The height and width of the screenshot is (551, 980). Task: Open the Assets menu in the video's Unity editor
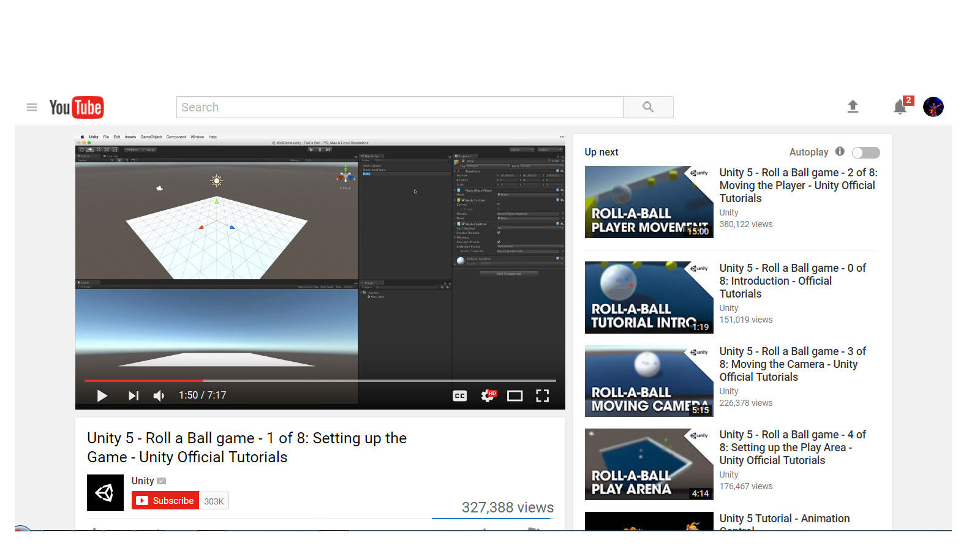tap(130, 137)
